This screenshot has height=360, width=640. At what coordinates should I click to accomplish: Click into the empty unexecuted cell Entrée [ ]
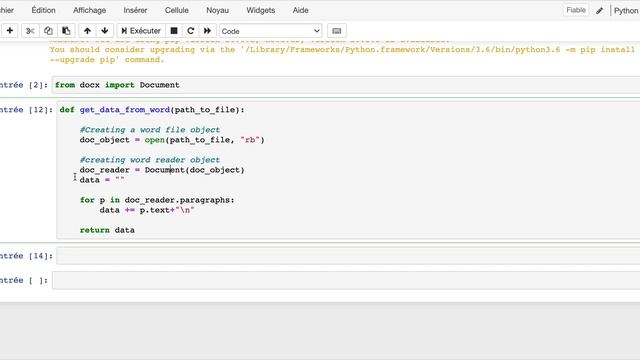coord(346,280)
